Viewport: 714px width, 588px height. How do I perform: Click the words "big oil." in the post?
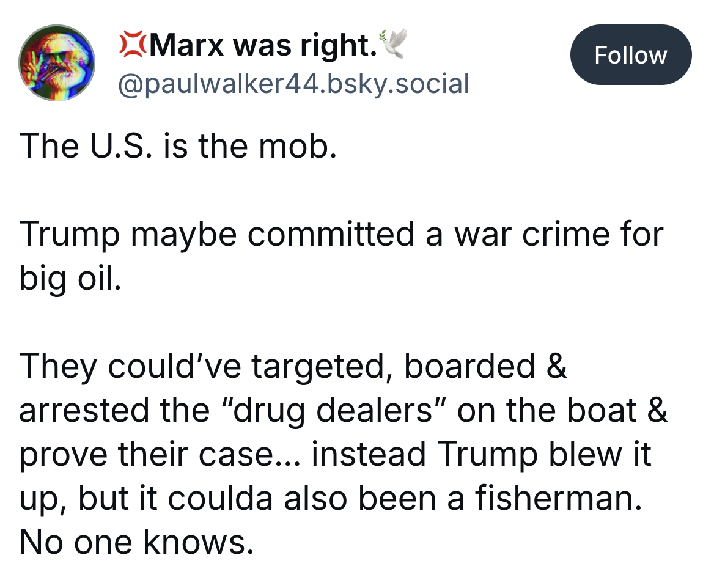[67, 279]
